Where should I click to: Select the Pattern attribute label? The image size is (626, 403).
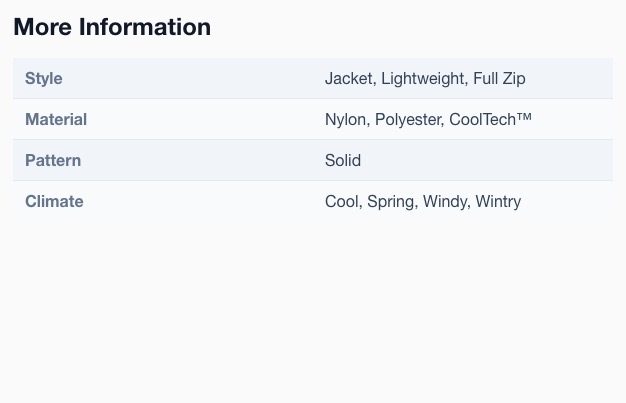tap(53, 160)
